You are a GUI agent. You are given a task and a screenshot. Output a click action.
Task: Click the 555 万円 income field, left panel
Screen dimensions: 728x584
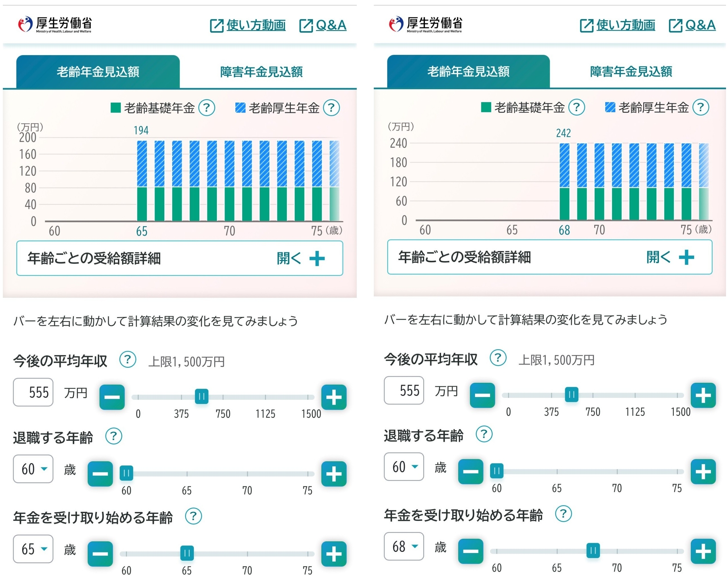tap(33, 392)
